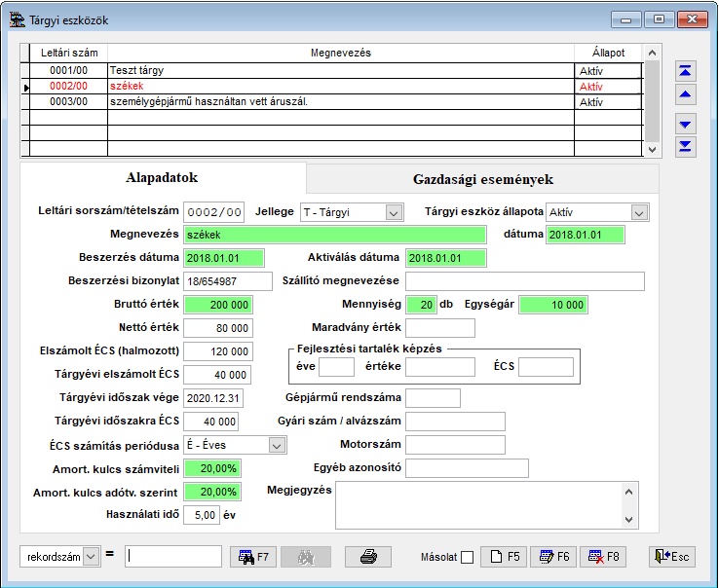This screenshot has width=719, height=588.
Task: Edit record using the F6 button
Action: point(552,557)
